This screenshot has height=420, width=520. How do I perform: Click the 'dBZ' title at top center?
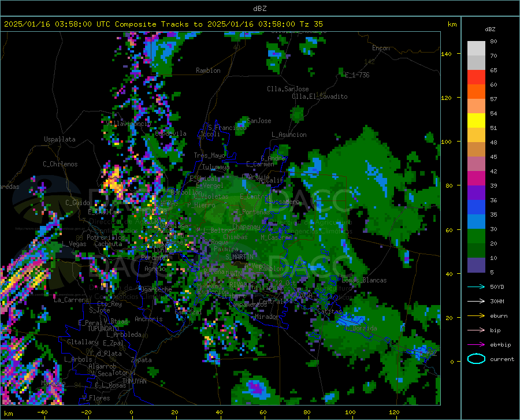point(259,9)
